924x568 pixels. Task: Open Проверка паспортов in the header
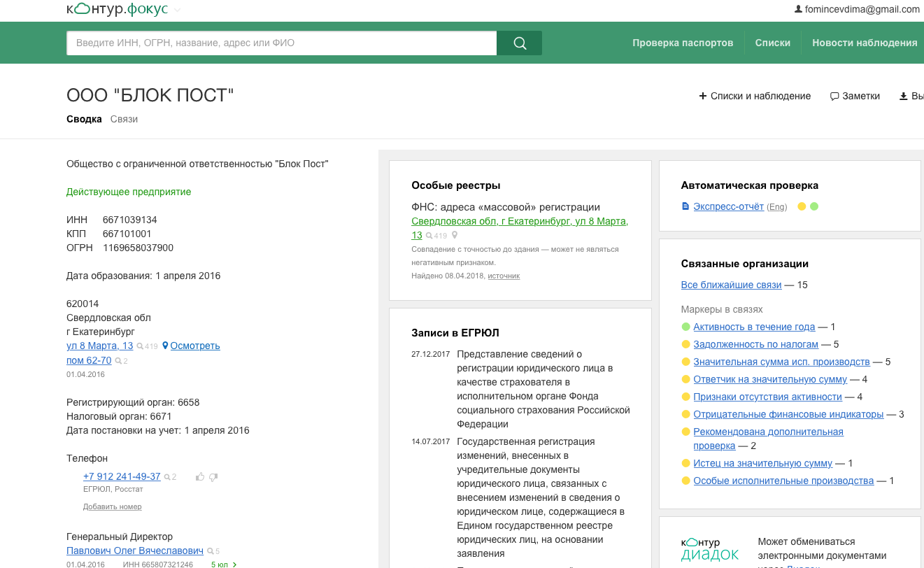click(683, 43)
